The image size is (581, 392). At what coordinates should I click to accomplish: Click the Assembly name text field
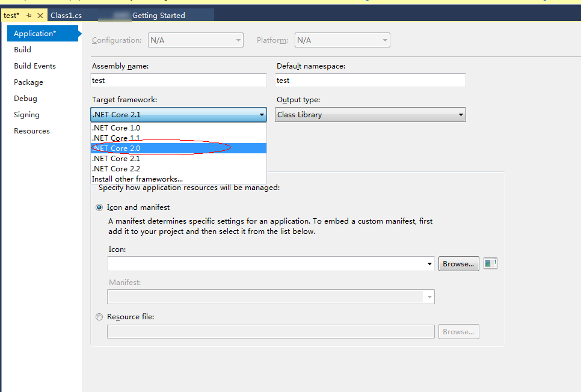click(178, 81)
